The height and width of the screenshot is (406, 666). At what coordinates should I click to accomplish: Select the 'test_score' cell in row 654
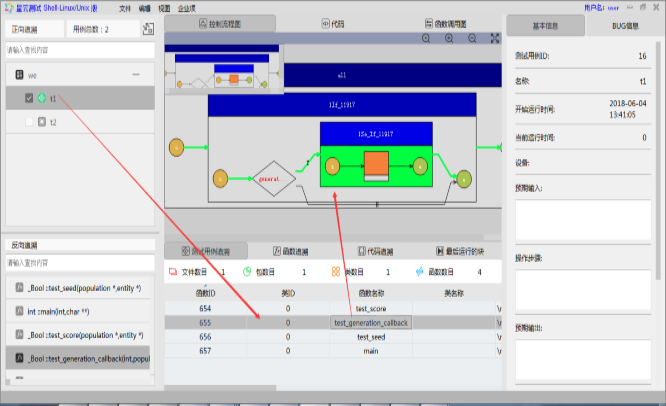[x=371, y=308]
